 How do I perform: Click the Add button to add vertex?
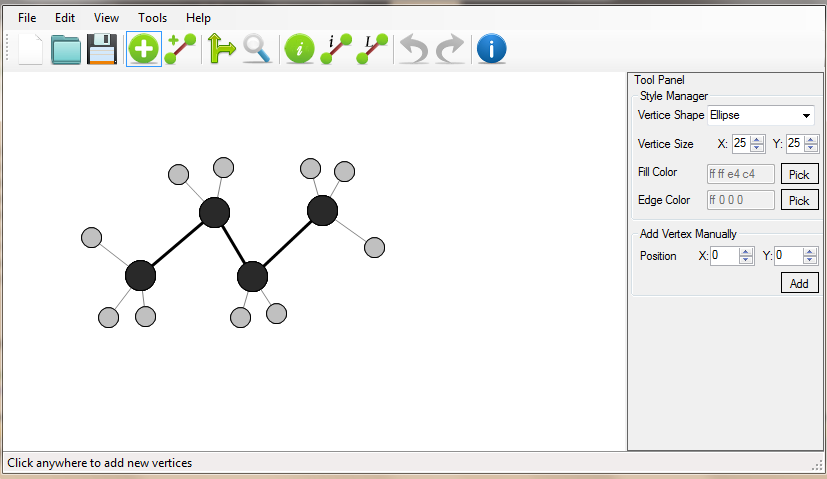[799, 283]
